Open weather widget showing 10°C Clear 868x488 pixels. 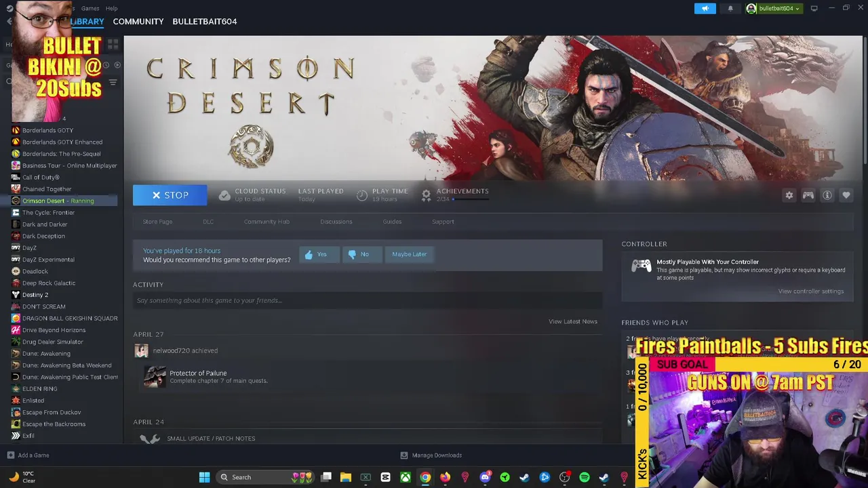pyautogui.click(x=22, y=477)
